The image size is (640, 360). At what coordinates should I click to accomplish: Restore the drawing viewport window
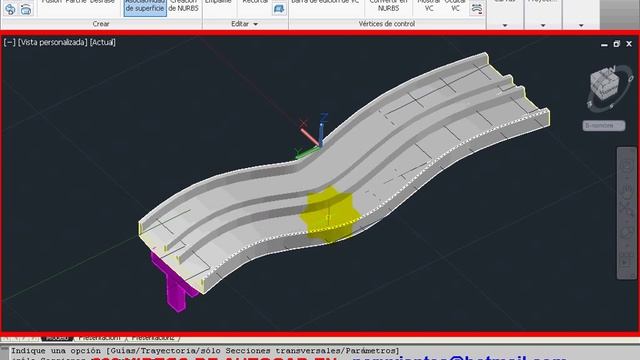[x=616, y=44]
